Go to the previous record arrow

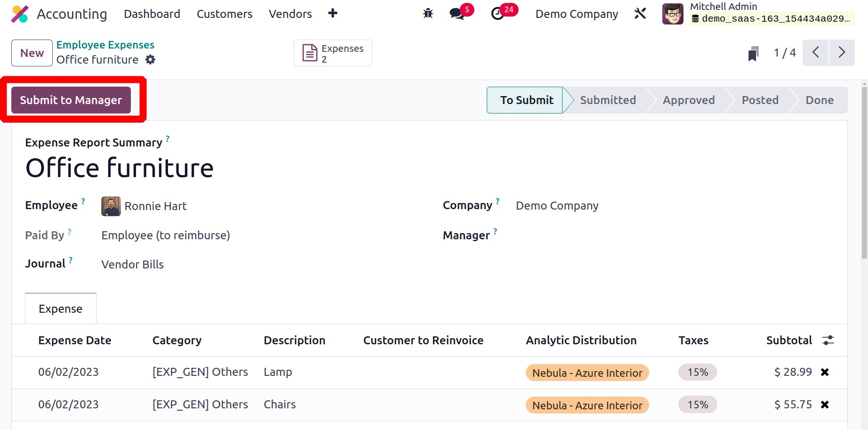pos(816,53)
